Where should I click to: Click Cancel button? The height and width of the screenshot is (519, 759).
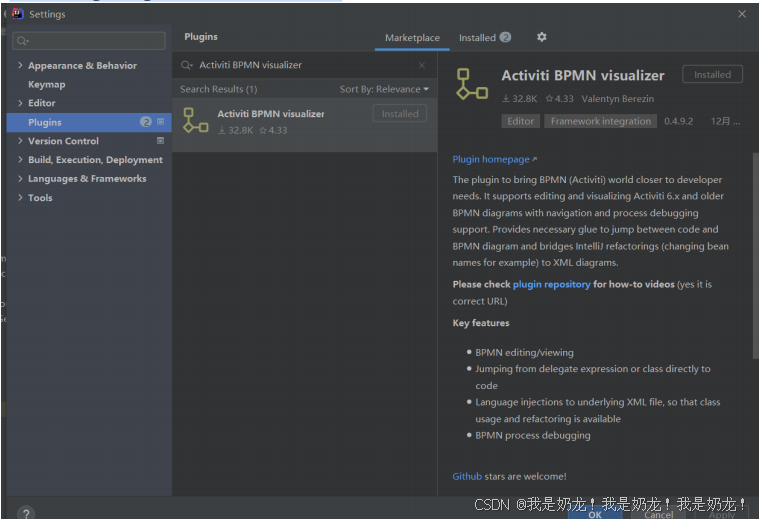(659, 514)
